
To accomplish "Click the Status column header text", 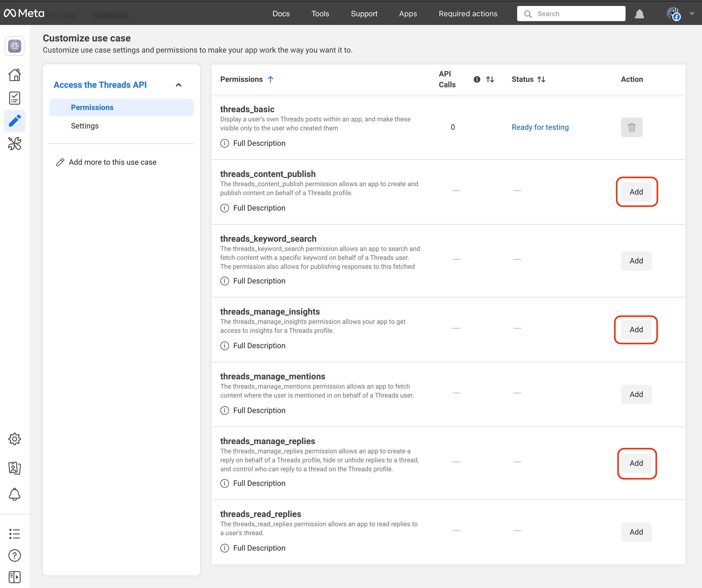I will pos(523,80).
